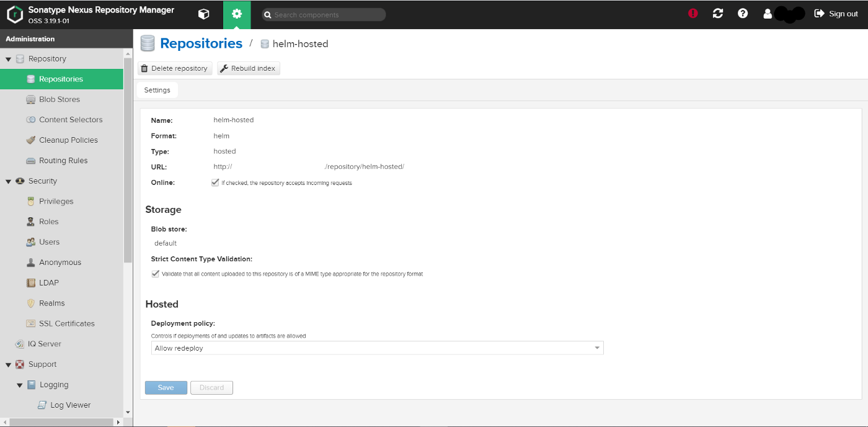Open the help question mark icon

click(x=742, y=13)
